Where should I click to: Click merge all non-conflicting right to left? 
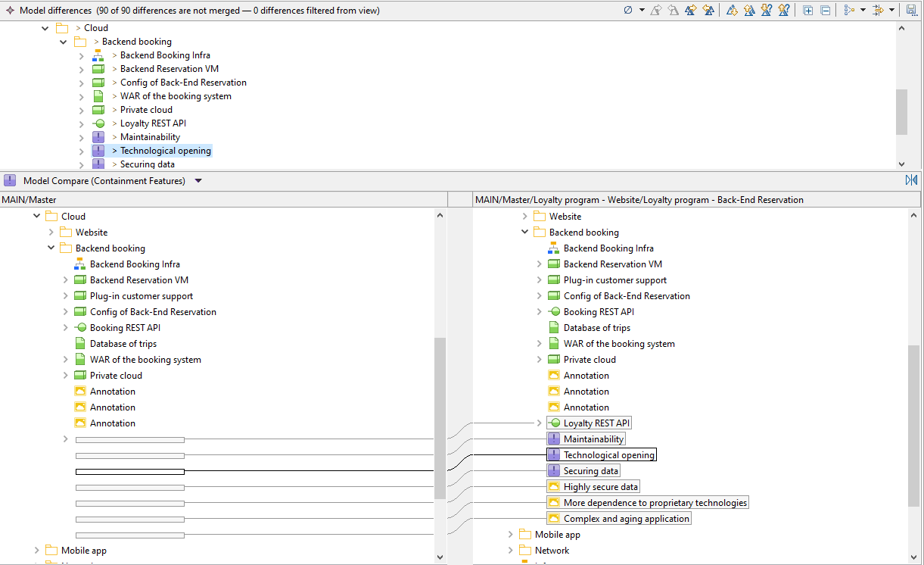click(708, 11)
